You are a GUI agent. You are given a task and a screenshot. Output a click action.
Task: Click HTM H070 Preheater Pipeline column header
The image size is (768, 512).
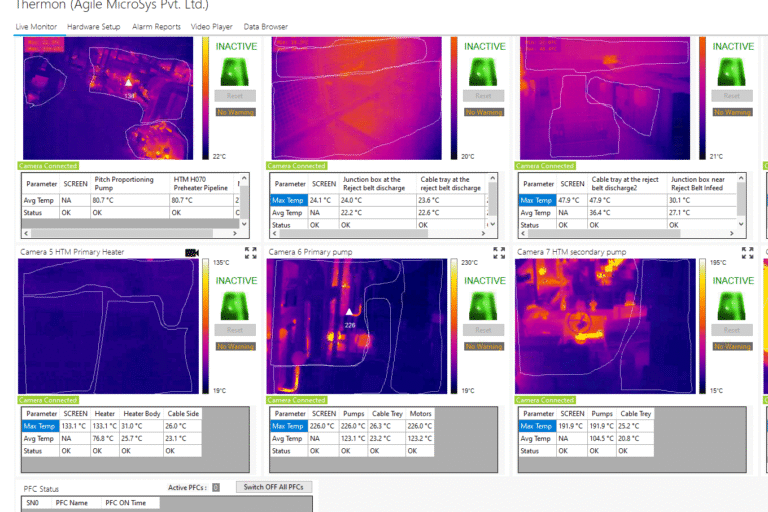tap(201, 184)
